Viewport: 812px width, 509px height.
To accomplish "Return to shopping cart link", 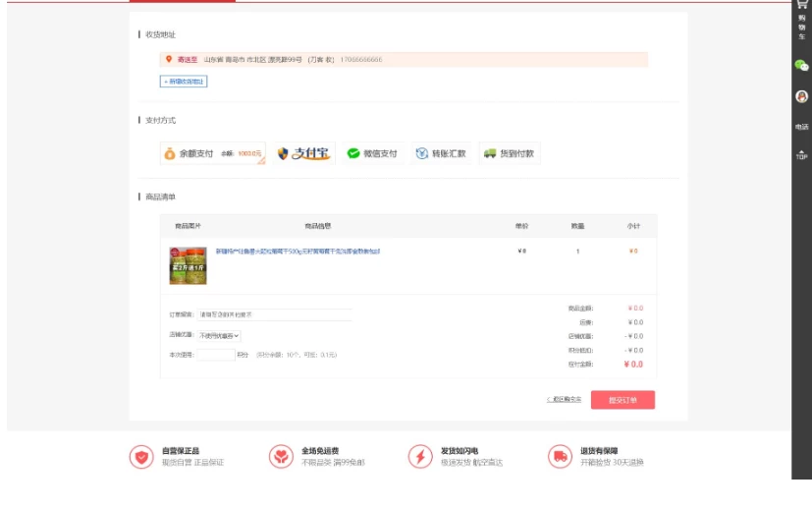I will click(564, 399).
